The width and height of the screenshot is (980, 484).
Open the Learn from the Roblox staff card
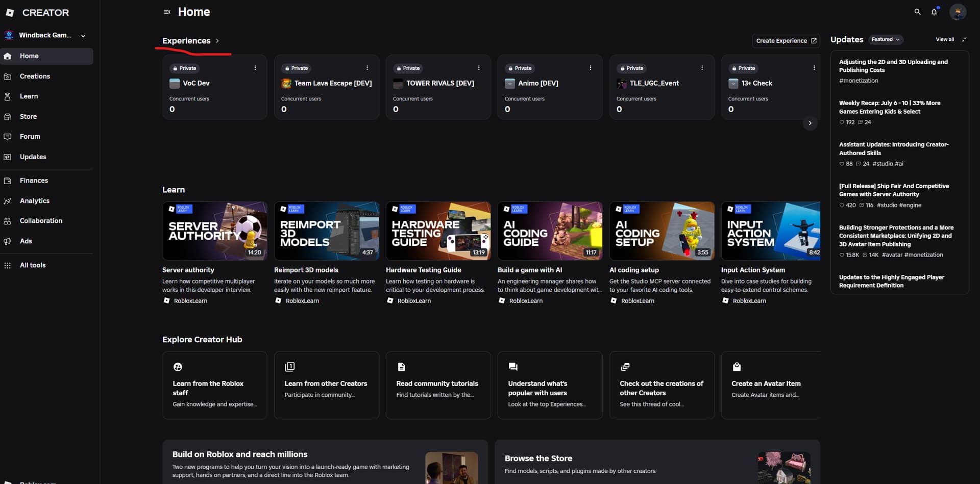coord(215,385)
